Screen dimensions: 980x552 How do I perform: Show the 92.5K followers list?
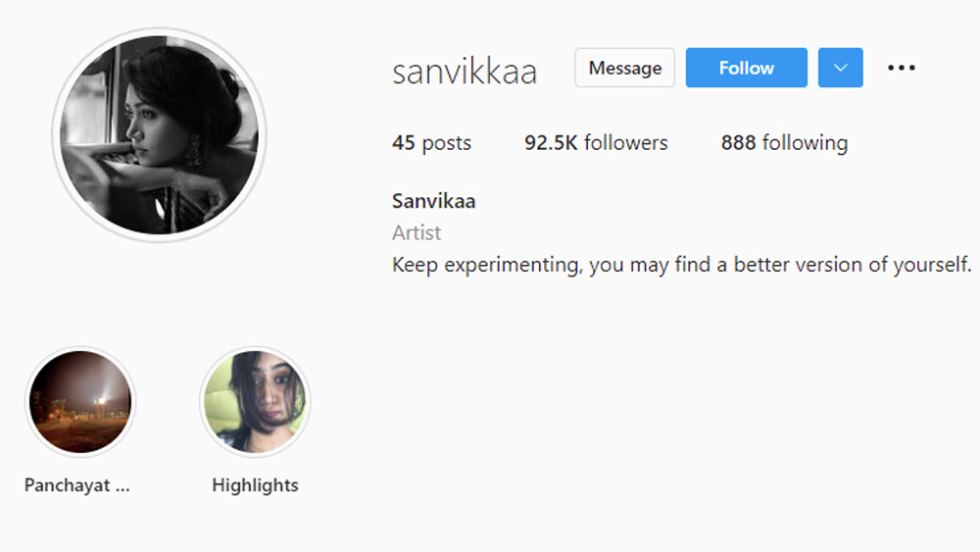(x=596, y=143)
